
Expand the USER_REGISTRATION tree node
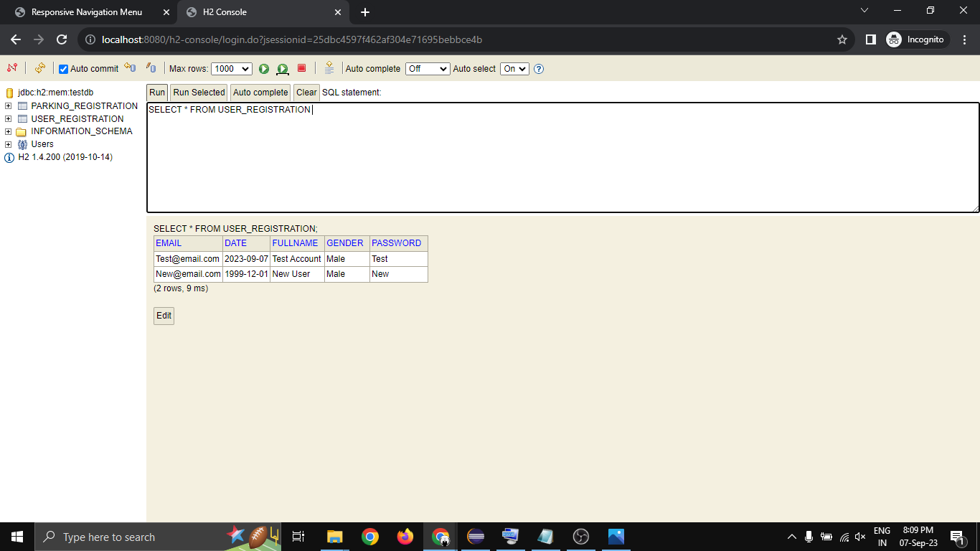pos(9,119)
